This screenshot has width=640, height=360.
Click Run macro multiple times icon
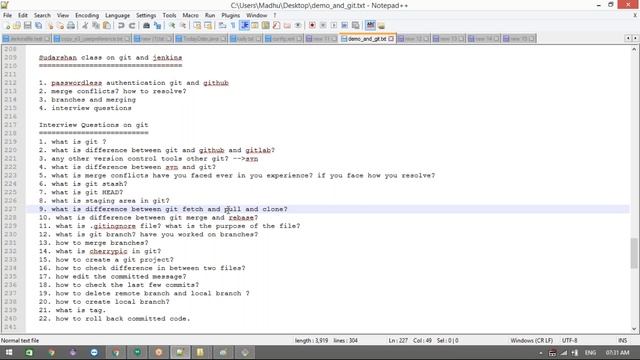344,25
